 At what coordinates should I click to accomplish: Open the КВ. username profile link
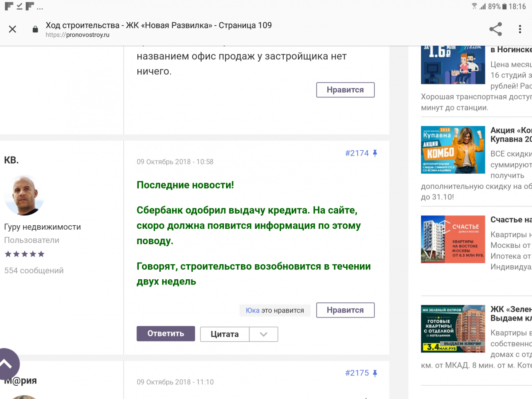click(12, 160)
